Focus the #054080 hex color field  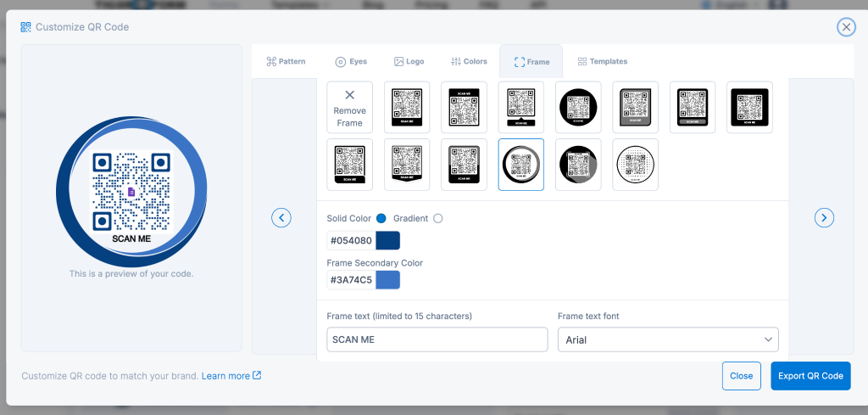point(351,240)
